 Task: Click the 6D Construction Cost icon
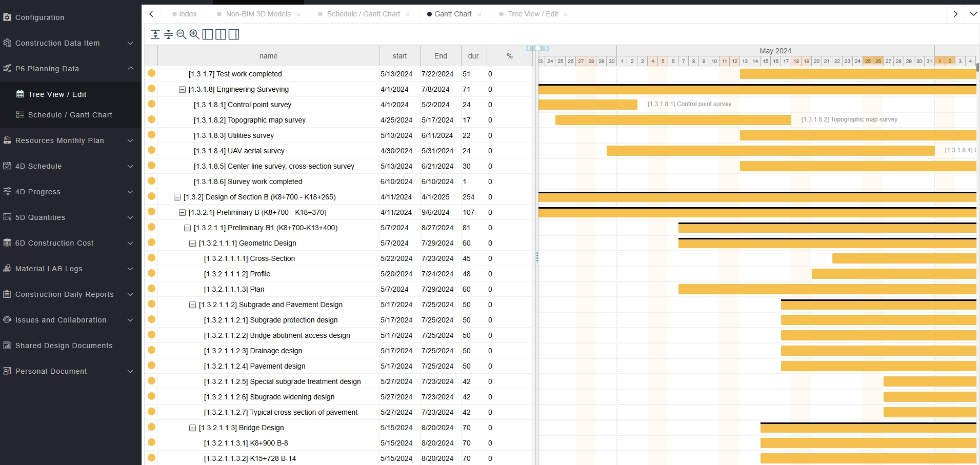pos(7,242)
